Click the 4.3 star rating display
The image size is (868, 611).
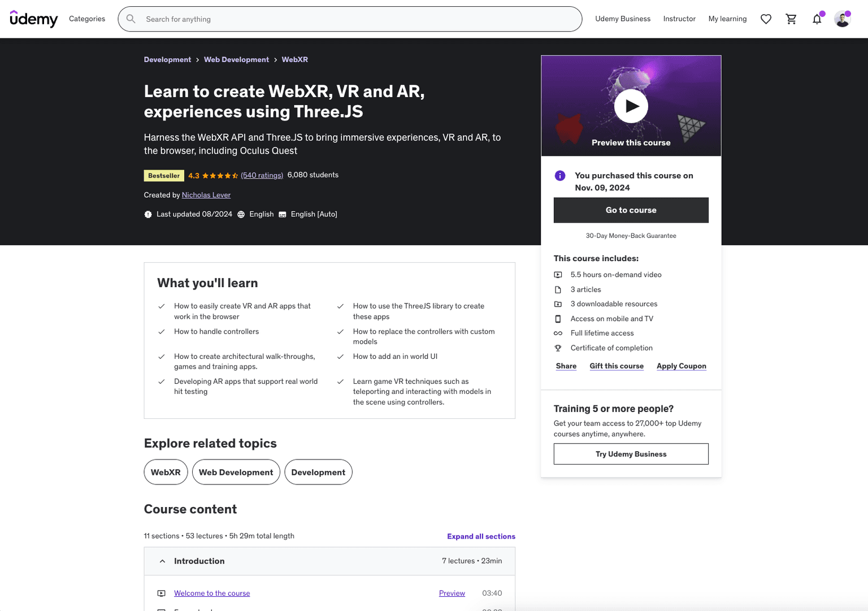[x=214, y=175]
